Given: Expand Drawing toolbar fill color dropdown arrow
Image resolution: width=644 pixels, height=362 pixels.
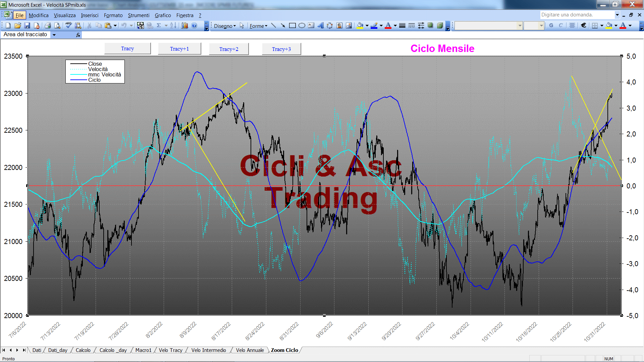Looking at the screenshot, I should pyautogui.click(x=367, y=25).
